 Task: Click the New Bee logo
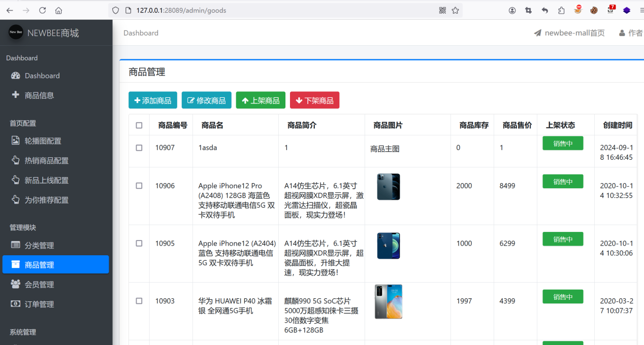(x=16, y=32)
